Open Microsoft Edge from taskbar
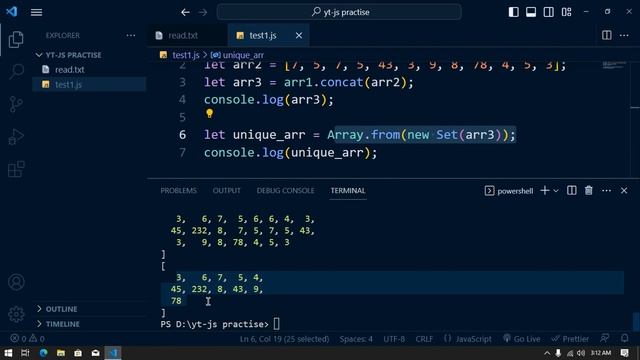The height and width of the screenshot is (360, 640). 43,353
